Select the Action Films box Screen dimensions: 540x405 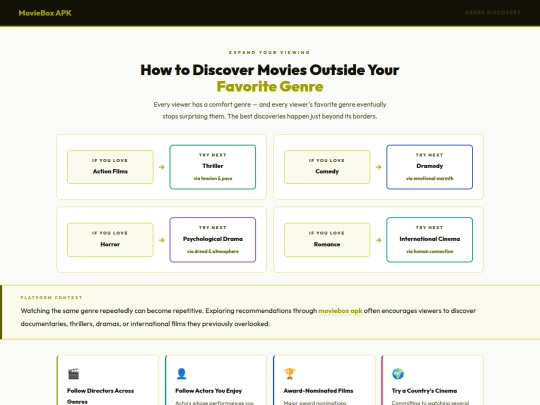tap(110, 167)
